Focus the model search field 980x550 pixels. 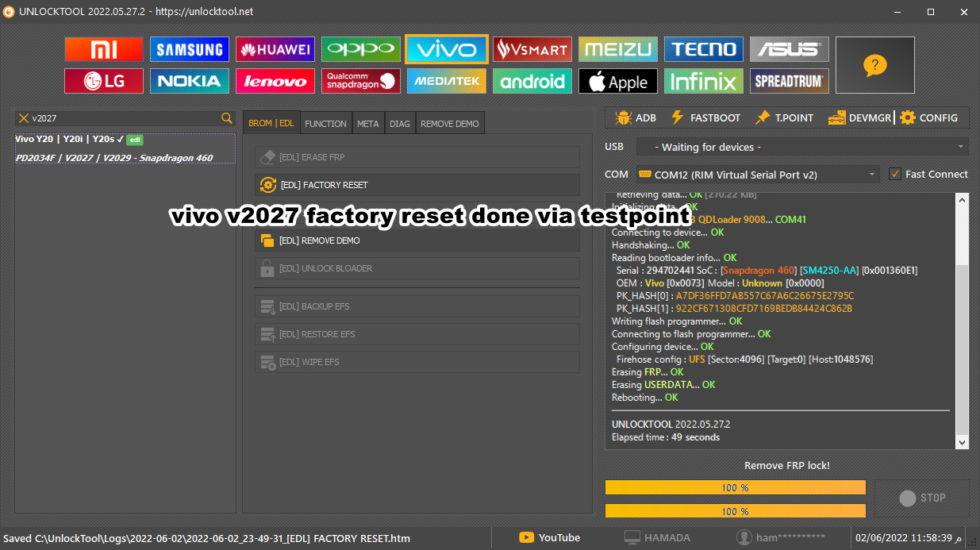click(x=125, y=118)
